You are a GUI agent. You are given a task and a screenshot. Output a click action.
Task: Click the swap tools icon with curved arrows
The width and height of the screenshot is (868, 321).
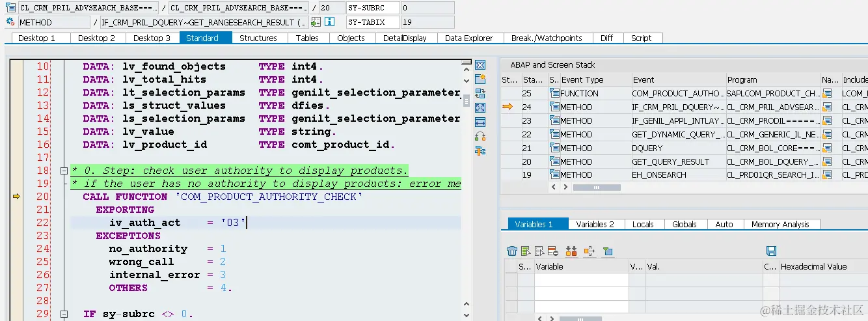pyautogui.click(x=481, y=137)
